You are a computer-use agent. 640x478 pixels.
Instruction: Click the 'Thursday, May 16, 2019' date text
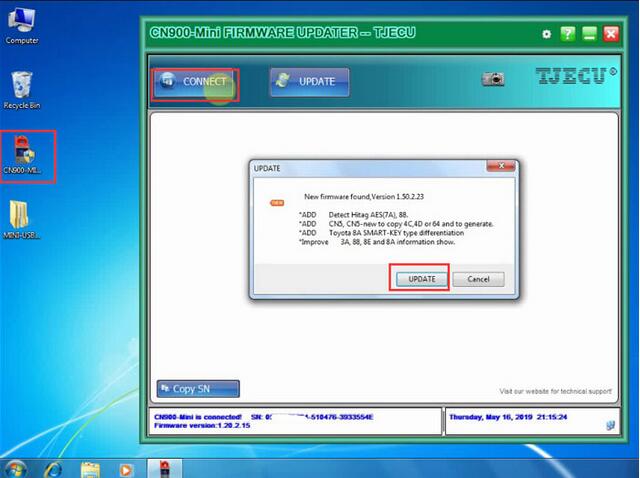pyautogui.click(x=491, y=417)
